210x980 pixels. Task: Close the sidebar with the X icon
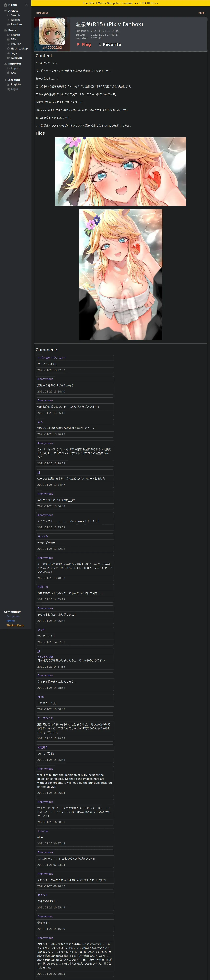click(x=26, y=5)
